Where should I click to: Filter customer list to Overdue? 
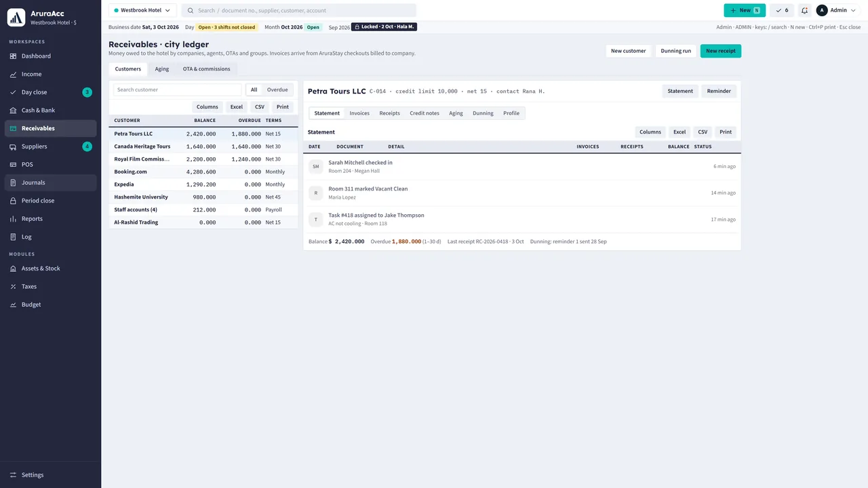[x=277, y=89]
